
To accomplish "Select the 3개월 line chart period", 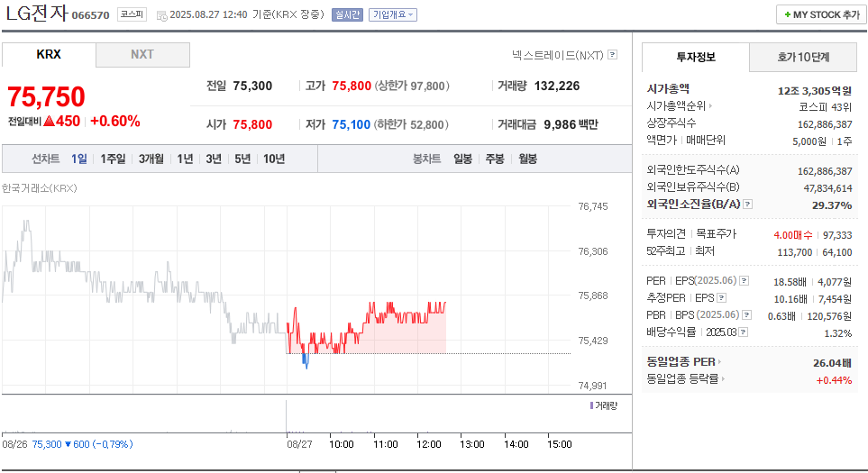I will coord(151,159).
